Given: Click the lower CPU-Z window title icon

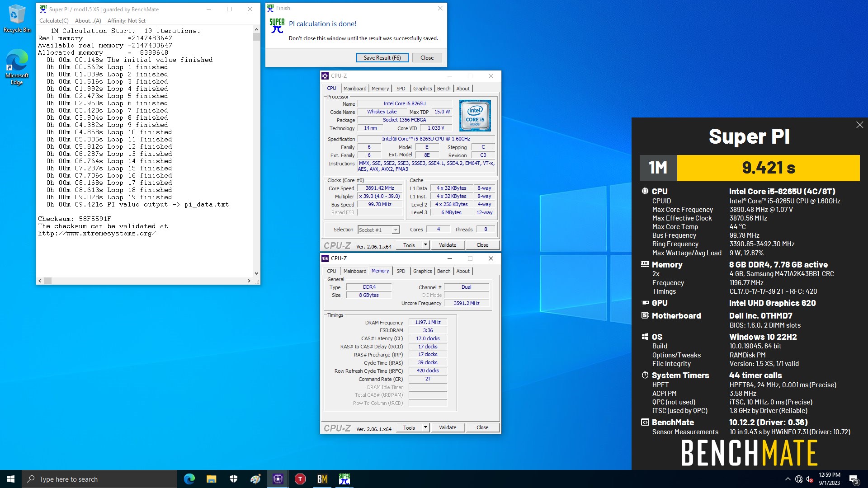Looking at the screenshot, I should [325, 258].
